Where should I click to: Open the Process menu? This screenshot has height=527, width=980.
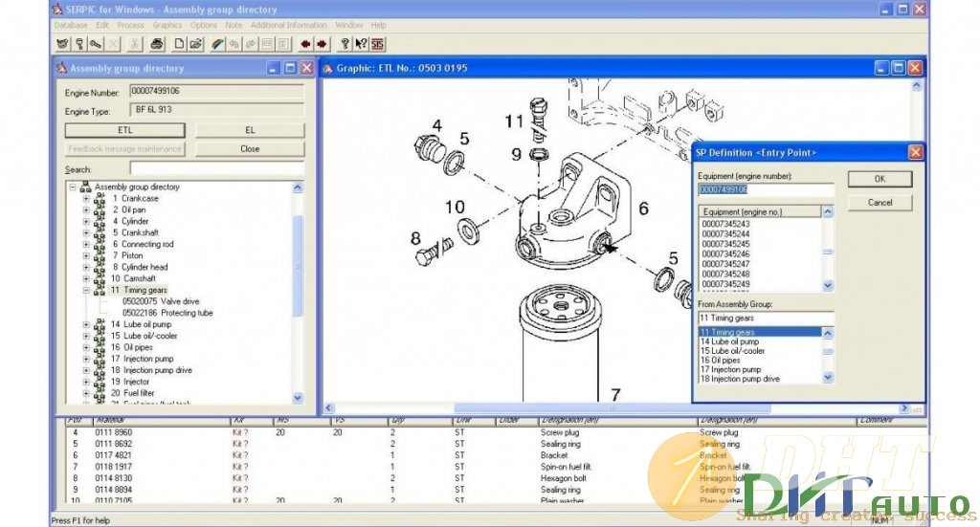[130, 25]
